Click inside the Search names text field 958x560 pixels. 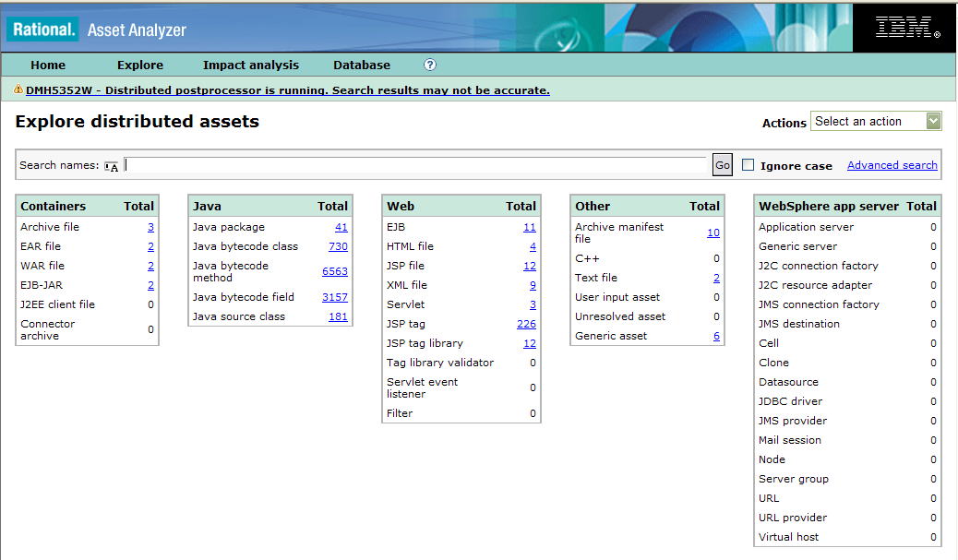[x=415, y=165]
